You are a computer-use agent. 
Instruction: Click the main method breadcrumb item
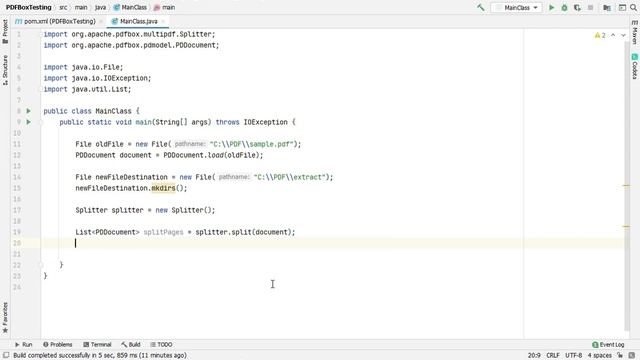164,7
